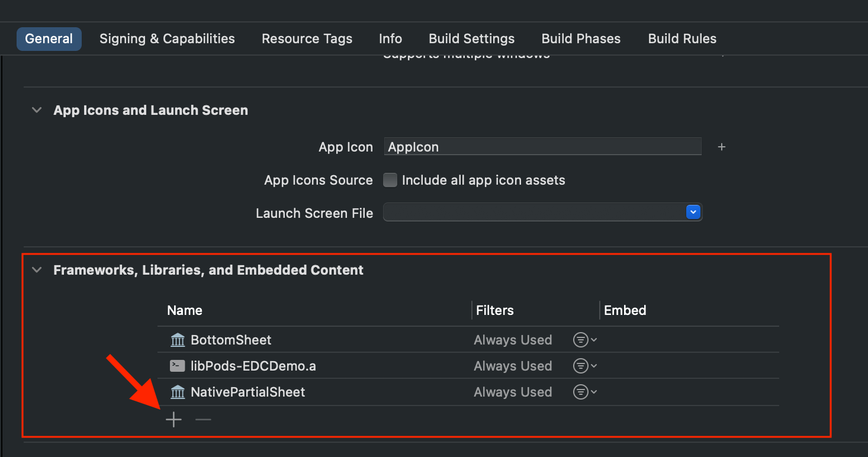The height and width of the screenshot is (457, 868).
Task: Add a new App Icon set
Action: (x=722, y=147)
